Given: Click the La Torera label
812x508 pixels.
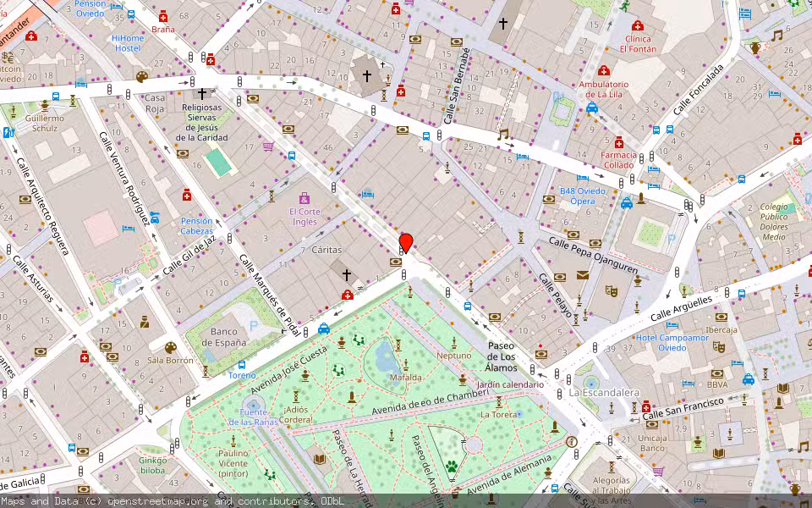Looking at the screenshot, I should pos(499,415).
